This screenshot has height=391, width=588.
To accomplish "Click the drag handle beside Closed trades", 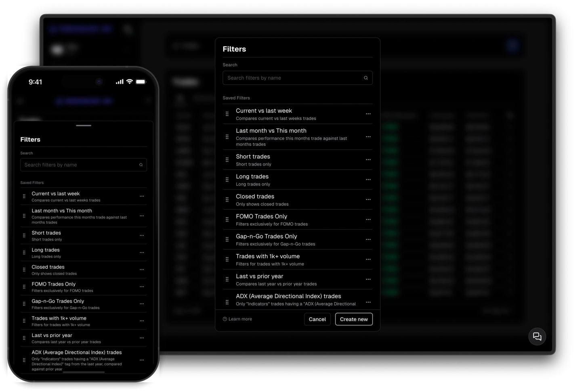I will pos(227,199).
